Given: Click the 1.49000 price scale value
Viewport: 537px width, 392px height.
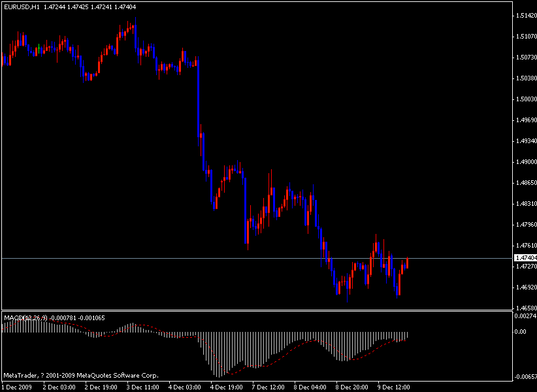Looking at the screenshot, I should point(526,162).
